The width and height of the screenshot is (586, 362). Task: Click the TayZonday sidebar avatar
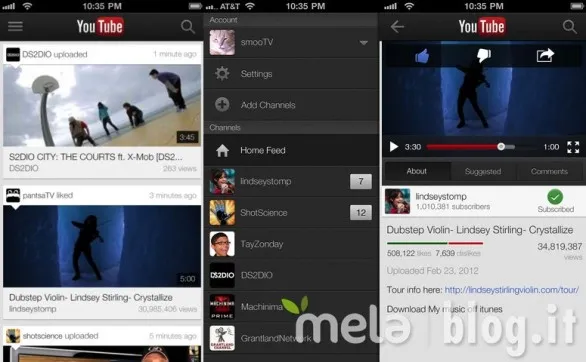222,244
